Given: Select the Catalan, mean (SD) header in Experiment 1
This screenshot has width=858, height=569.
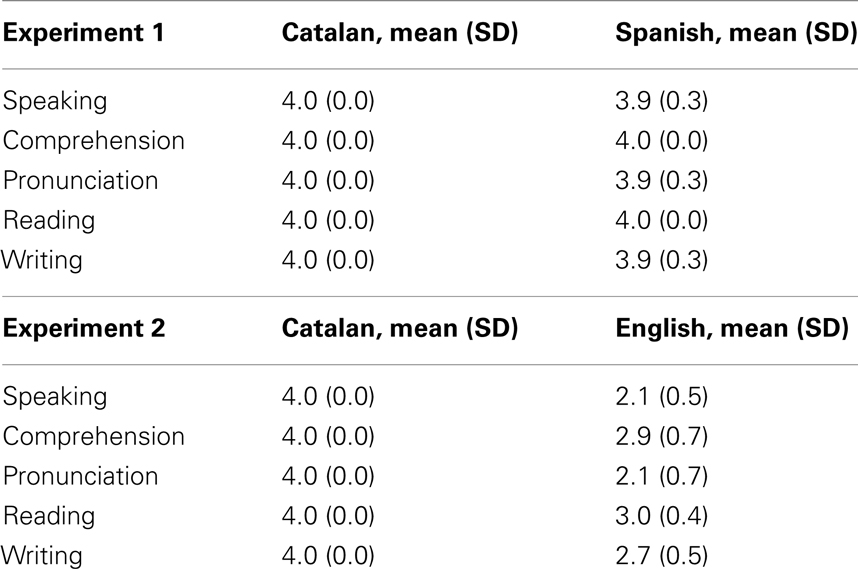Looking at the screenshot, I should pos(399,33).
